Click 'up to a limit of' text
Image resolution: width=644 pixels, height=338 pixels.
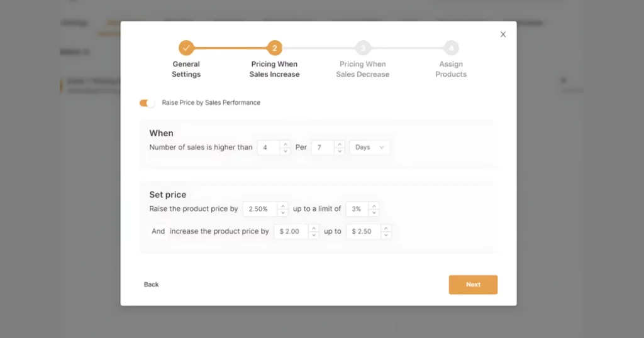(x=317, y=209)
